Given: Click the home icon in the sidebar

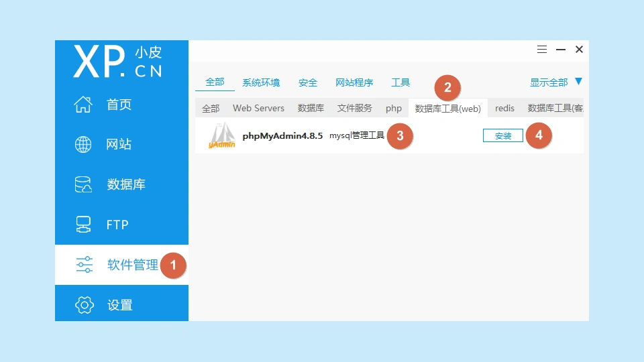Looking at the screenshot, I should pyautogui.click(x=83, y=105).
